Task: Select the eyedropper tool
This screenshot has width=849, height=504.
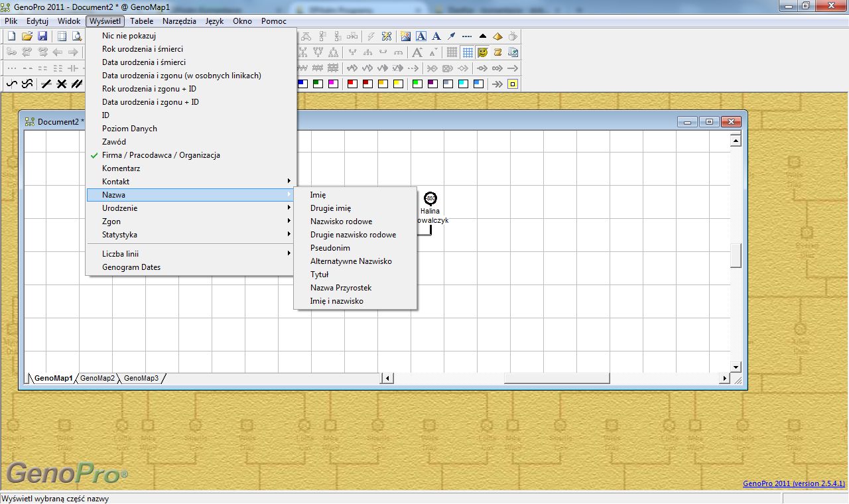Action: pyautogui.click(x=452, y=36)
